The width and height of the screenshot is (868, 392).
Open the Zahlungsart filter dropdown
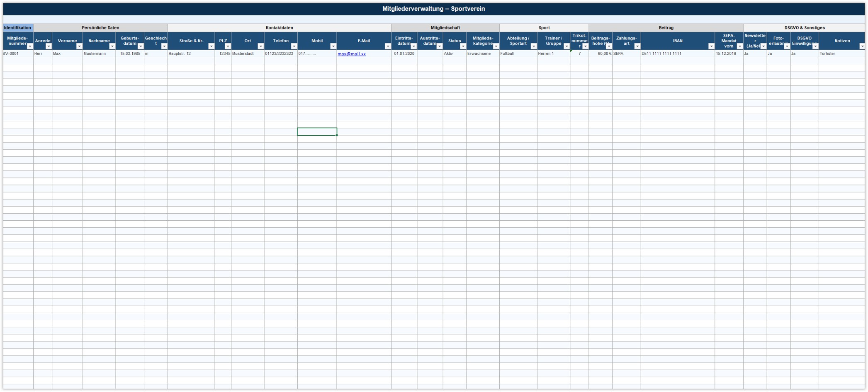coord(637,46)
